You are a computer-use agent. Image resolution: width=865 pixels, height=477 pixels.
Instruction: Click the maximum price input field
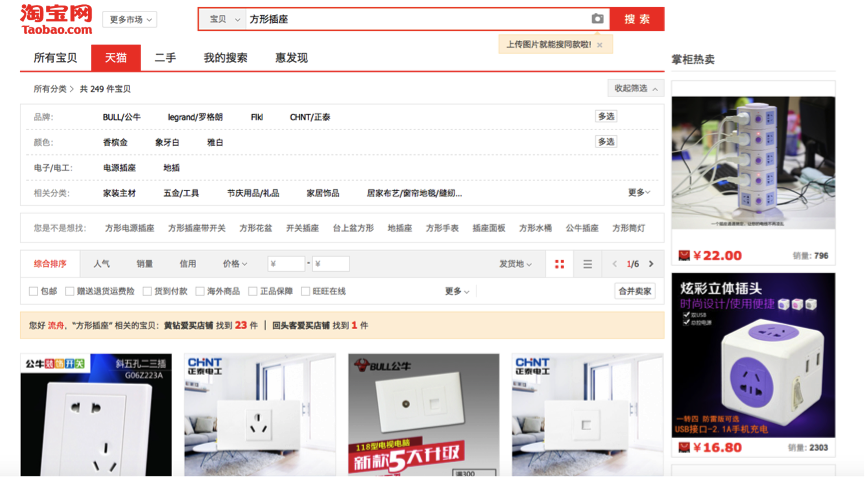coord(330,264)
